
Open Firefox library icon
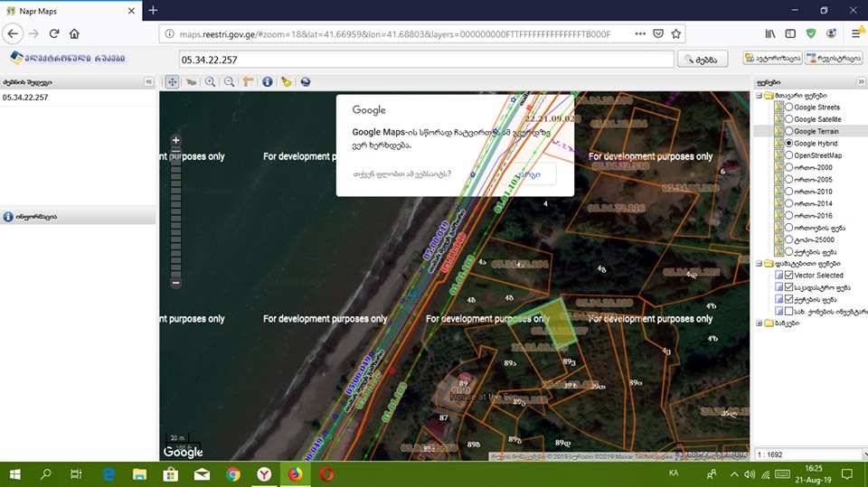click(x=770, y=33)
